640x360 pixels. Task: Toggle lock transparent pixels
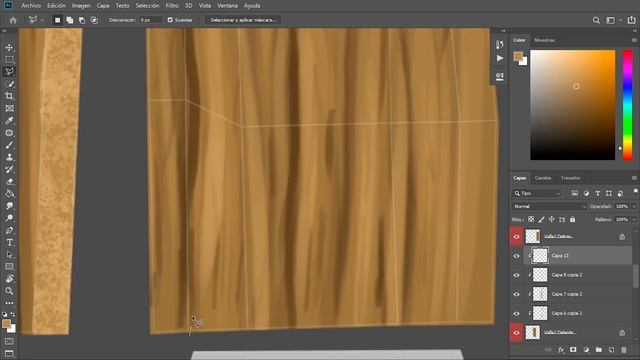point(531,220)
